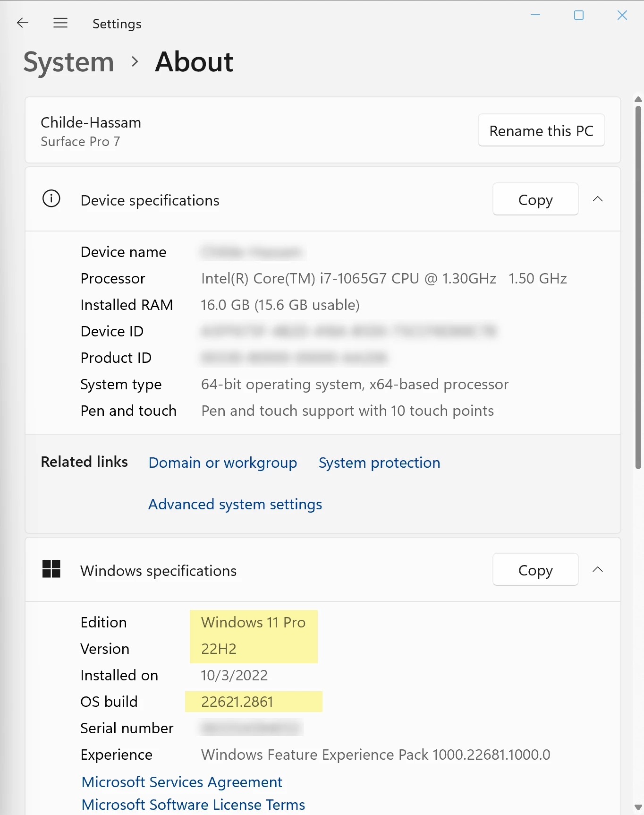Viewport: 644px width, 815px height.
Task: Open System protection link
Action: 380,463
